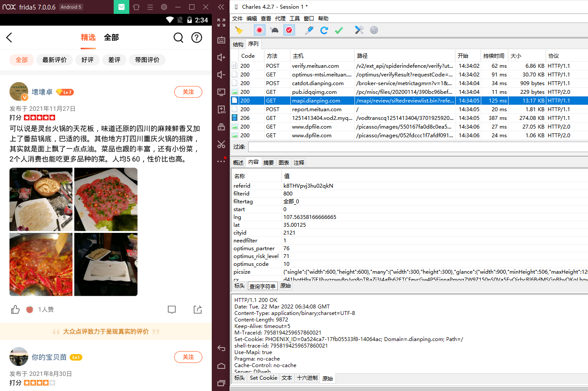Open Tools wrench icon in Charles

359,30
